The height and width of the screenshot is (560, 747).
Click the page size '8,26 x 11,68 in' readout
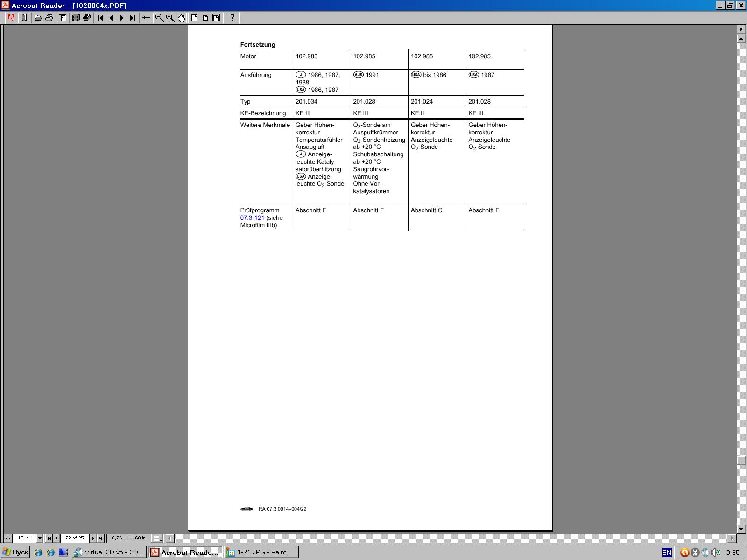pos(128,538)
